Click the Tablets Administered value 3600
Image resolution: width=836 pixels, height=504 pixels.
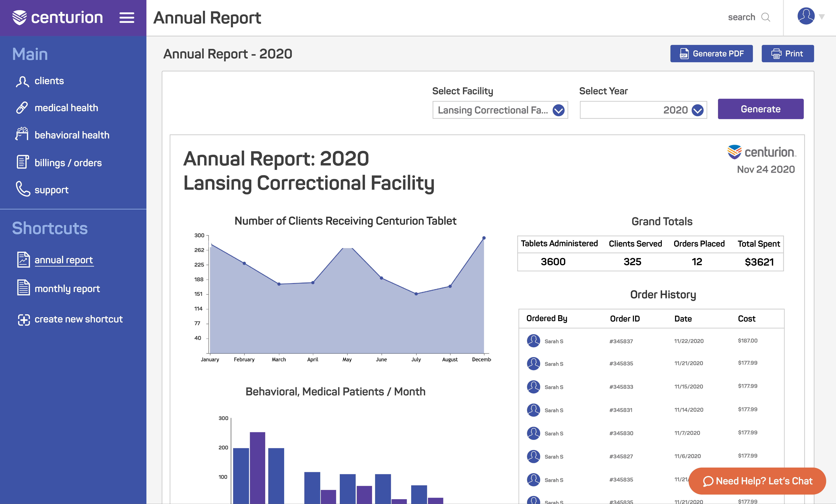pyautogui.click(x=553, y=261)
